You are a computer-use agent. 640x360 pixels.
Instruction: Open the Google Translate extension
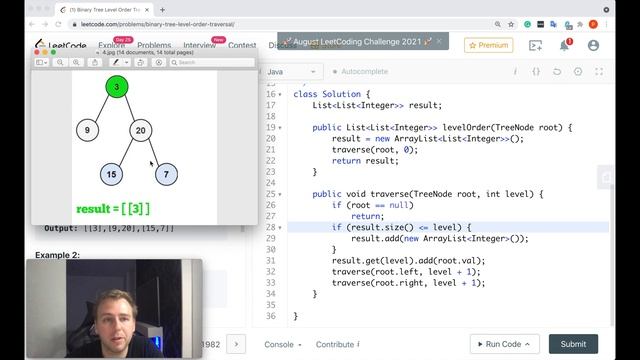pos(553,24)
